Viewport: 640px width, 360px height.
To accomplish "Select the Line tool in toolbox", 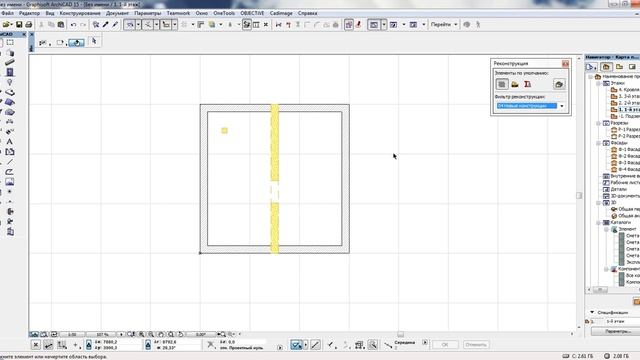I will coord(10,162).
